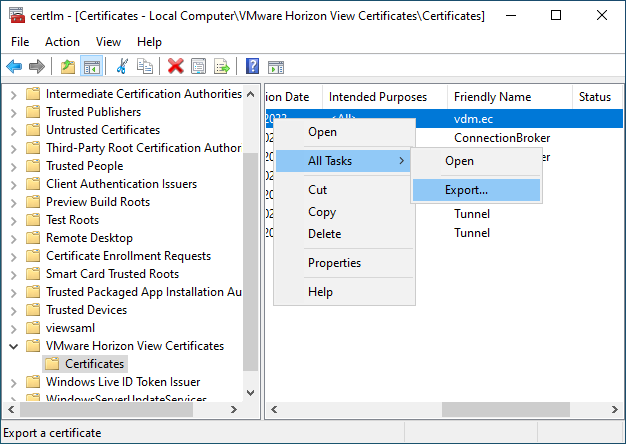This screenshot has width=626, height=444.
Task: Open the blue Help toolbar icon
Action: (x=252, y=66)
